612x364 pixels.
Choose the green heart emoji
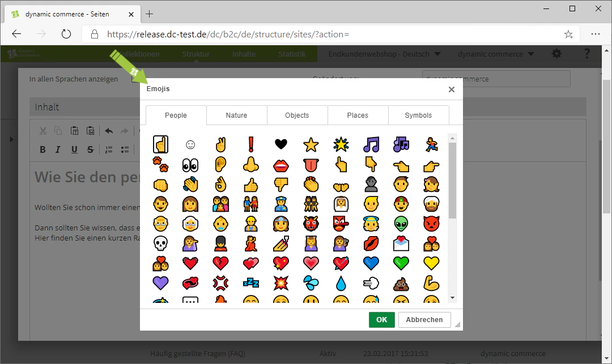401,264
